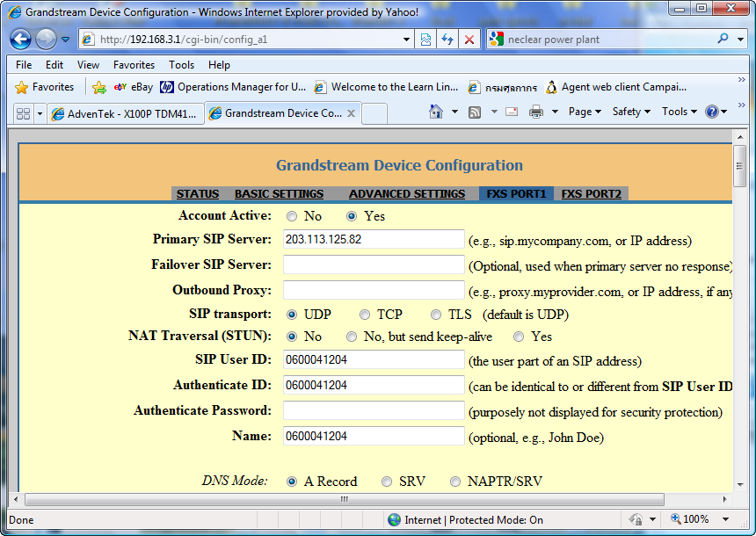Viewport: 756px width, 536px height.
Task: Click the Authenticate Password field
Action: 374,410
